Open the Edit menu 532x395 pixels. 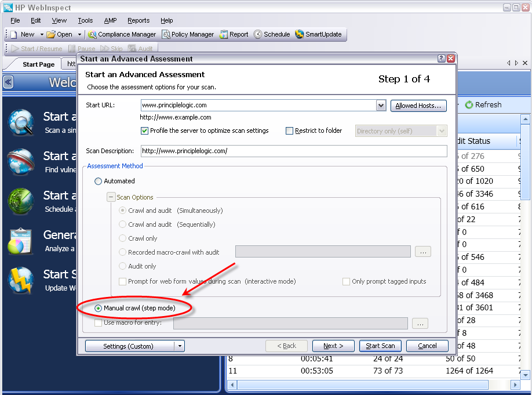[35, 20]
